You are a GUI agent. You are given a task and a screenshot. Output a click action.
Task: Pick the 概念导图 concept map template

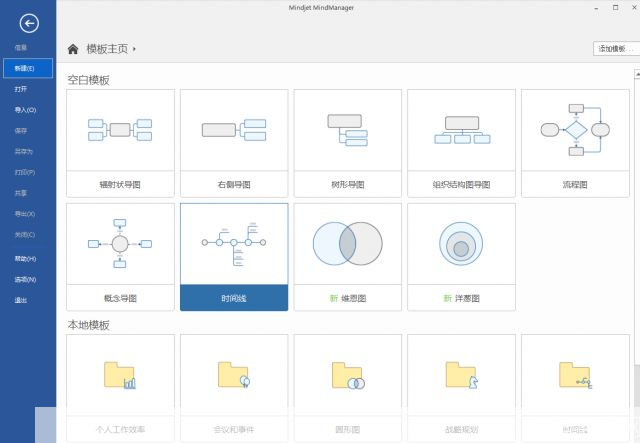click(x=120, y=257)
